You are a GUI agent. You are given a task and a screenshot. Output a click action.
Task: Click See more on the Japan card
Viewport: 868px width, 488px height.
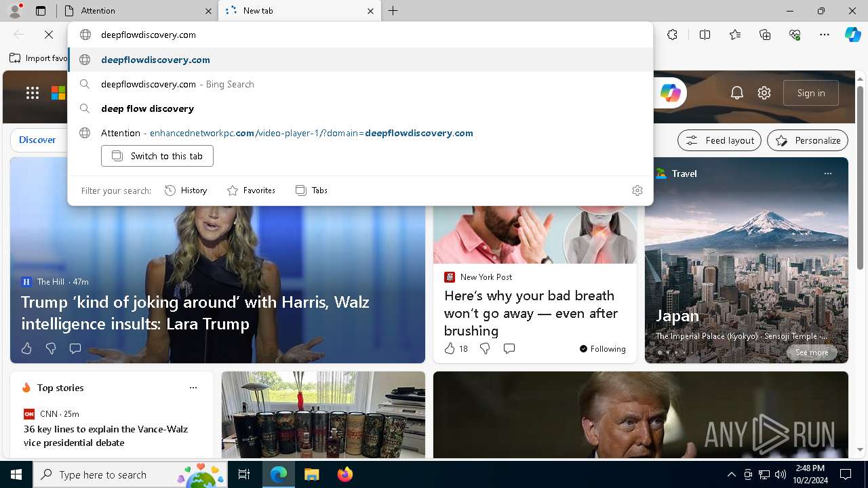[812, 352]
